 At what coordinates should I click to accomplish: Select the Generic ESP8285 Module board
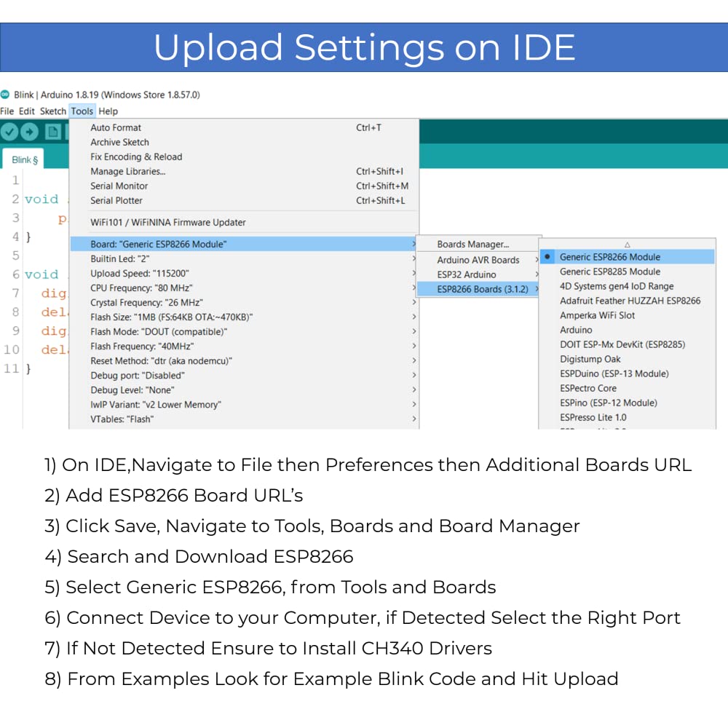click(609, 272)
